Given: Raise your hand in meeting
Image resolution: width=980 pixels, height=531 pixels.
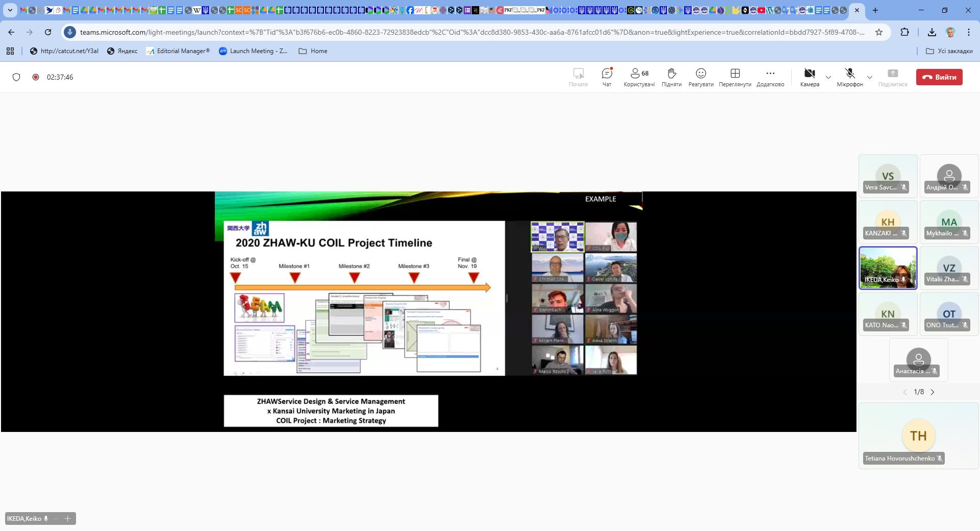Looking at the screenshot, I should click(x=671, y=77).
